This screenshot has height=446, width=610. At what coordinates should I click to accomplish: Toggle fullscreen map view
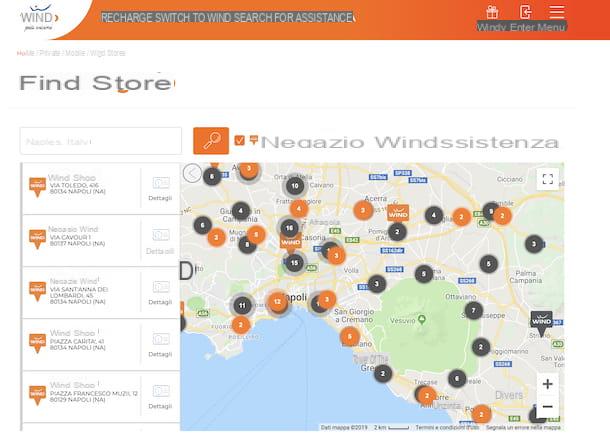[548, 179]
